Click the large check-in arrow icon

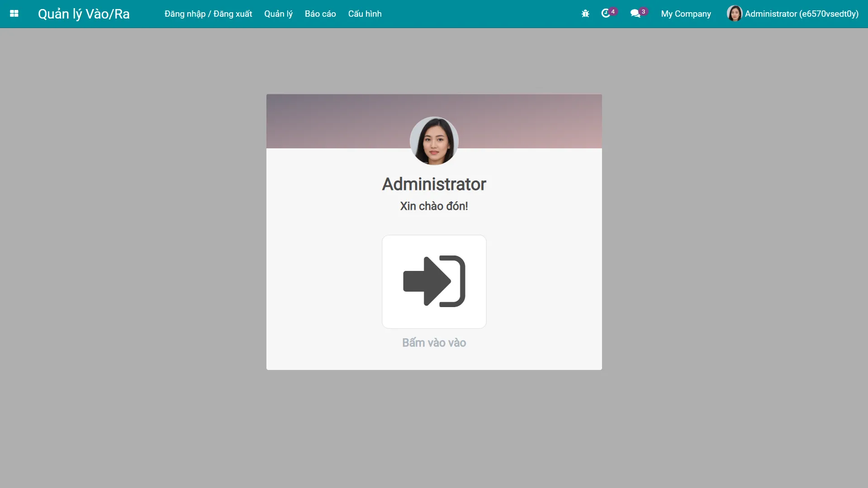pyautogui.click(x=434, y=281)
